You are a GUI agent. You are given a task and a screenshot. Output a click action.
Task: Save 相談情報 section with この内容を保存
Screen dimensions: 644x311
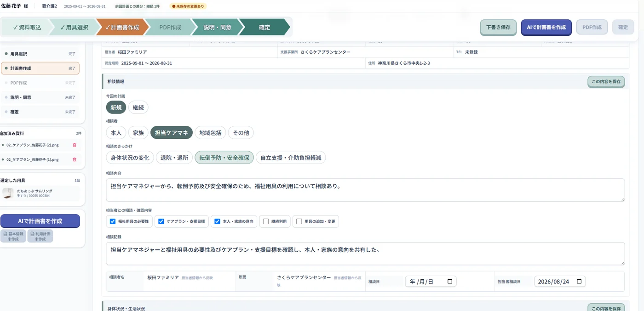pyautogui.click(x=606, y=81)
